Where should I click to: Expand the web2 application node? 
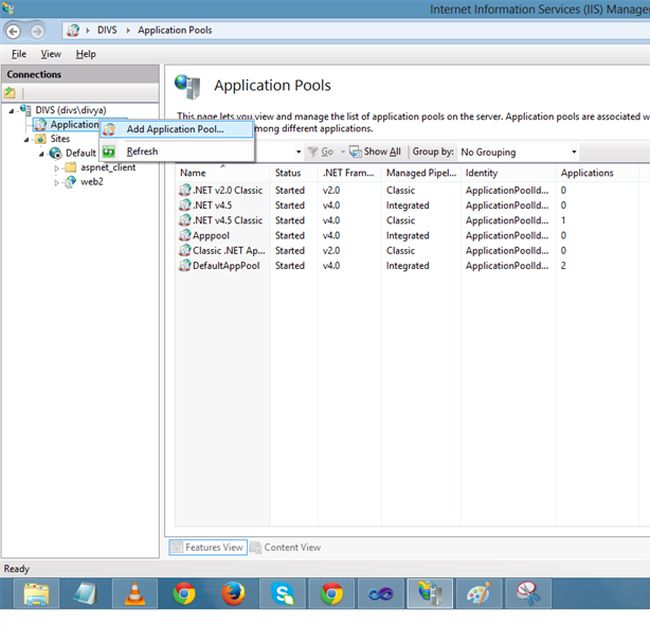point(57,182)
